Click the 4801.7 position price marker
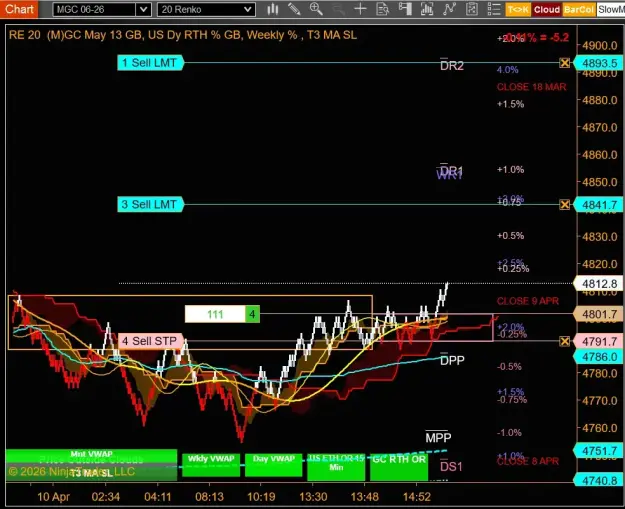The image size is (625, 509). point(599,314)
